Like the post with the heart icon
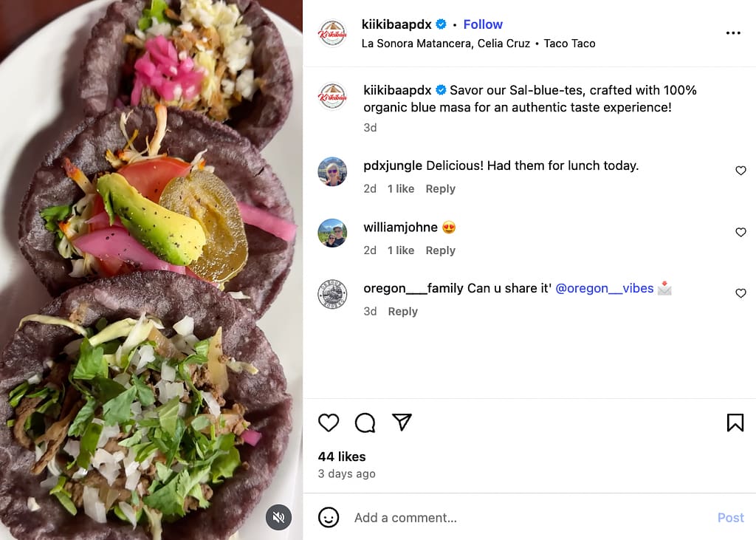The width and height of the screenshot is (756, 540). point(329,423)
